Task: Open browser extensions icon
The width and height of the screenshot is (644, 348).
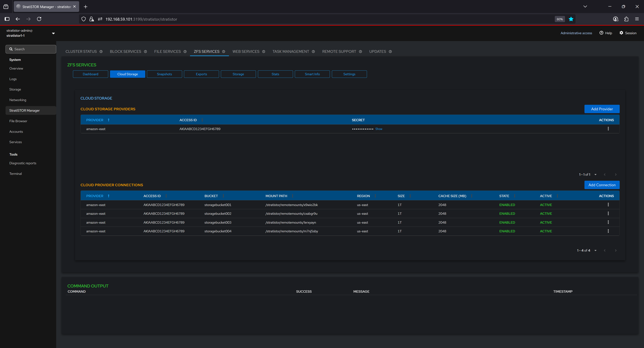Action: point(626,19)
